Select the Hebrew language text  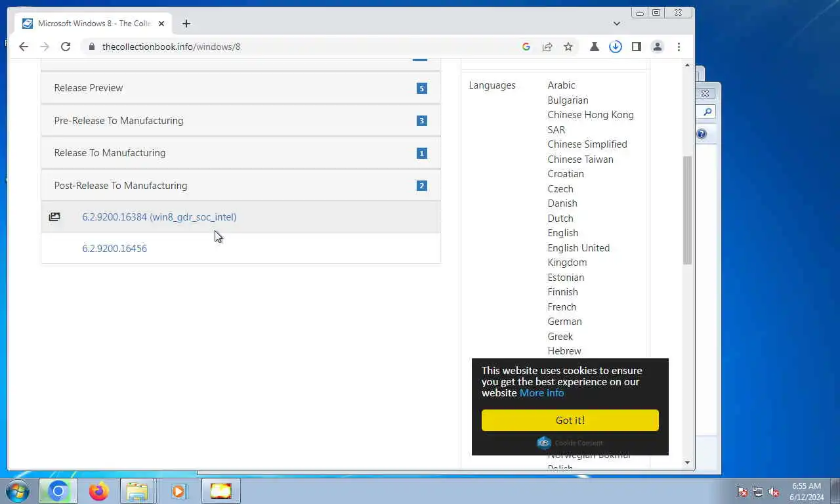coord(564,351)
